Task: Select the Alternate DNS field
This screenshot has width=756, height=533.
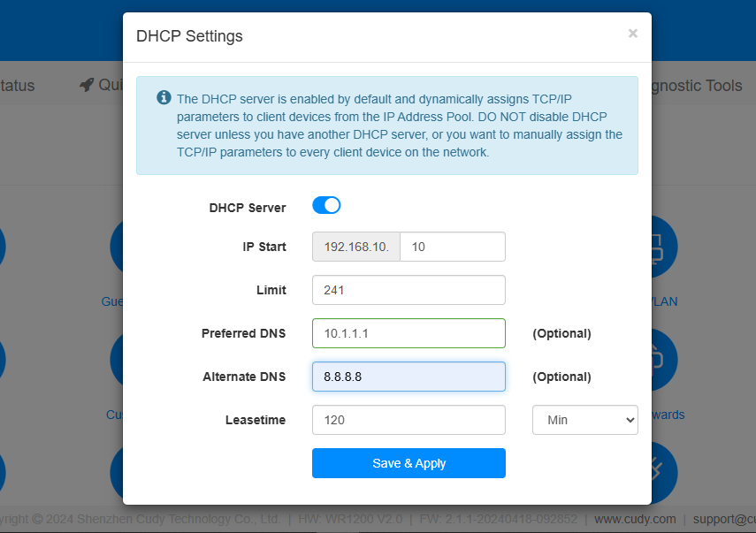Action: pos(409,377)
